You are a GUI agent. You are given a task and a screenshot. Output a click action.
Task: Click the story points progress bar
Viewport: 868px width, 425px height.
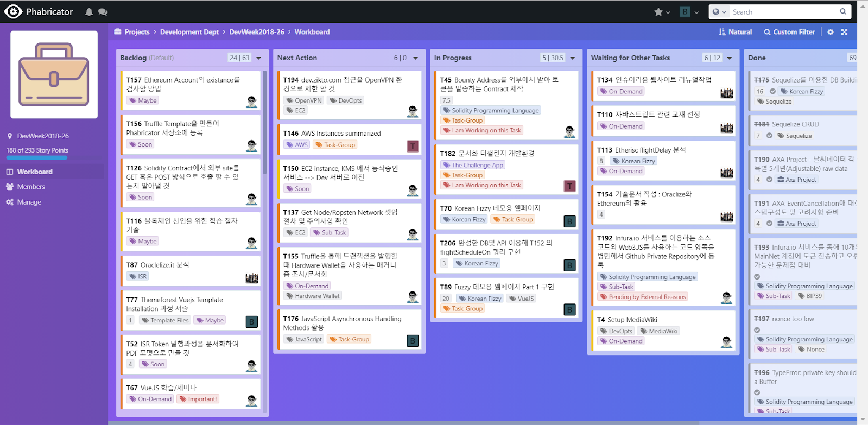(x=37, y=158)
